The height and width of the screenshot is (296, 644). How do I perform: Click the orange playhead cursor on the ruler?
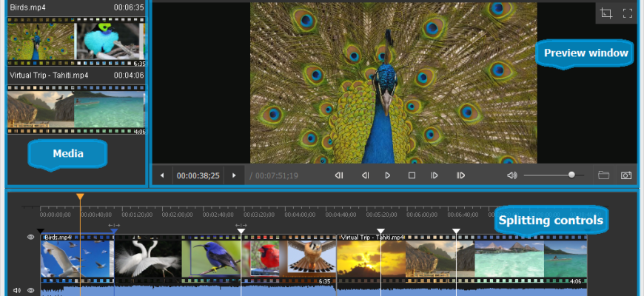coord(81,197)
